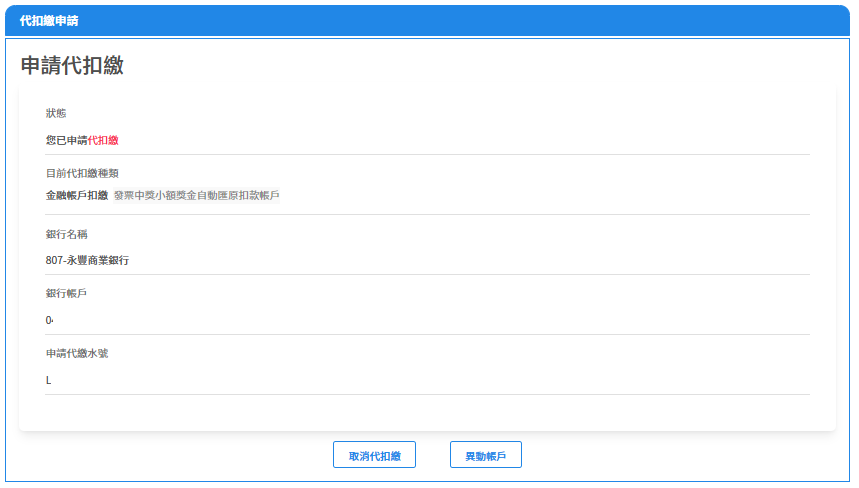
Task: Select the 807-永豐商業銀行 bank value
Action: click(x=87, y=260)
